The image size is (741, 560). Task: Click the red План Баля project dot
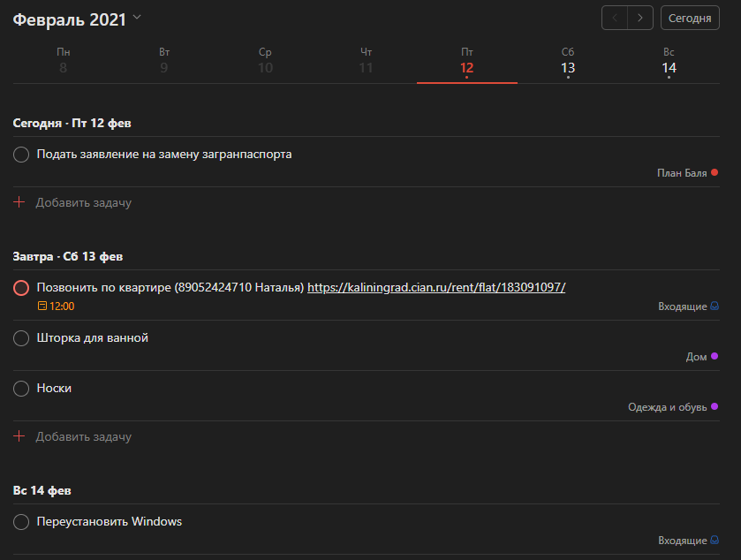(715, 173)
